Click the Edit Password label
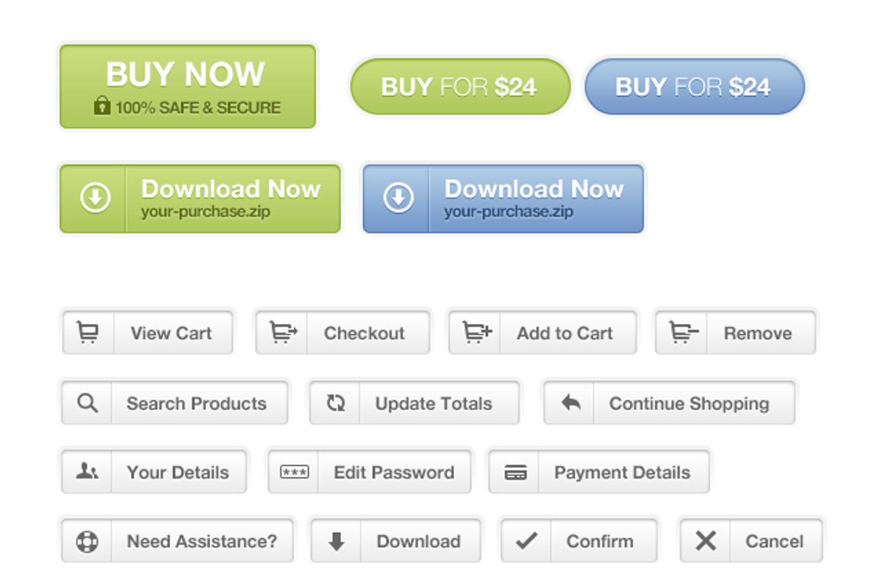The width and height of the screenshot is (882, 588). point(394,473)
